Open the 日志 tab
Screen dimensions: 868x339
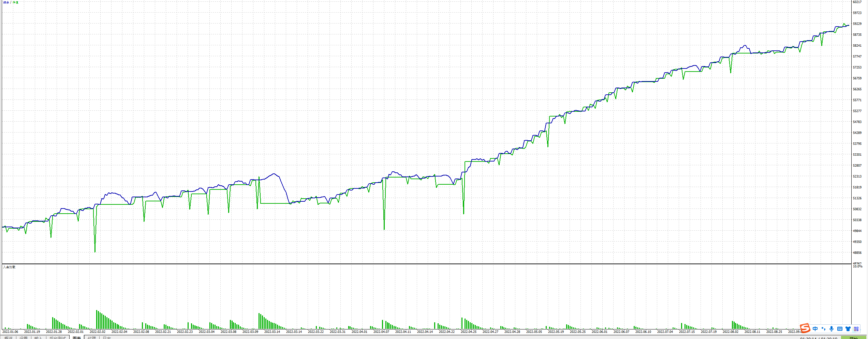pos(106,338)
